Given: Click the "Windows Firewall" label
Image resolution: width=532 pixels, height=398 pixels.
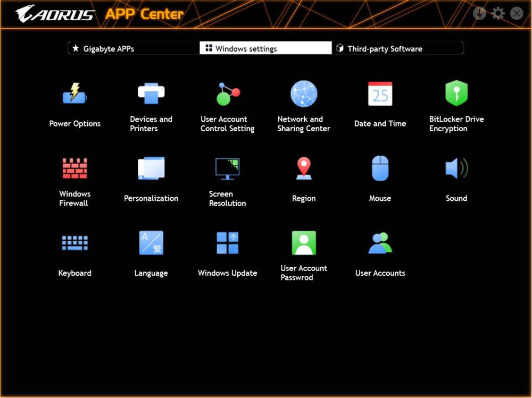Looking at the screenshot, I should pyautogui.click(x=74, y=198).
